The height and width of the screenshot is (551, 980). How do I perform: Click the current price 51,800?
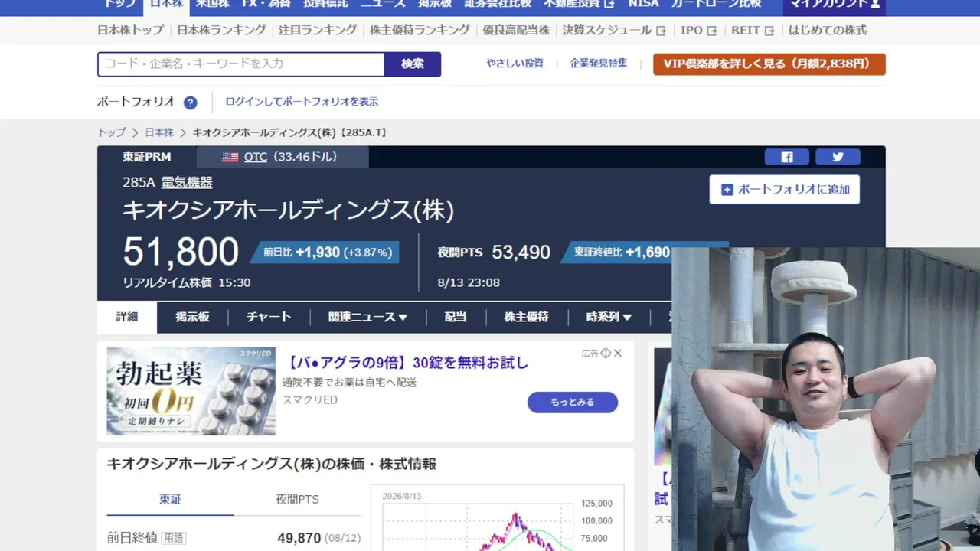tap(181, 252)
